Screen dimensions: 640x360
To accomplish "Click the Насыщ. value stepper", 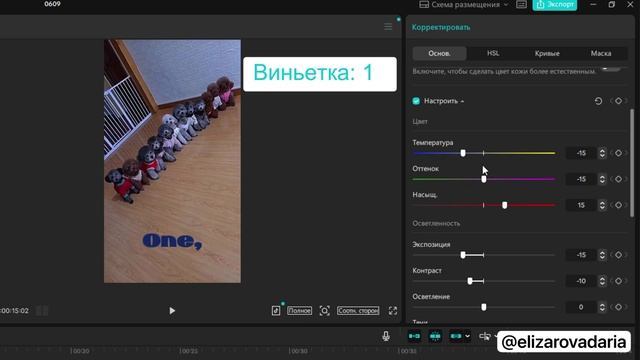I will click(x=602, y=205).
